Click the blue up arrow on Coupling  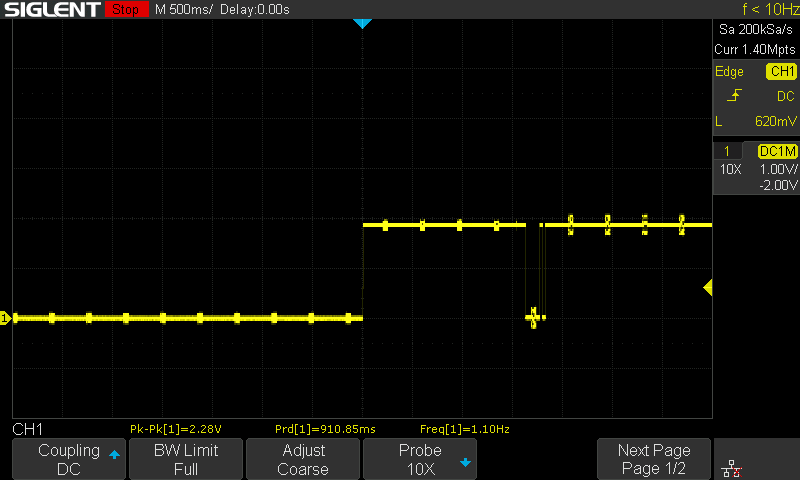[114, 454]
